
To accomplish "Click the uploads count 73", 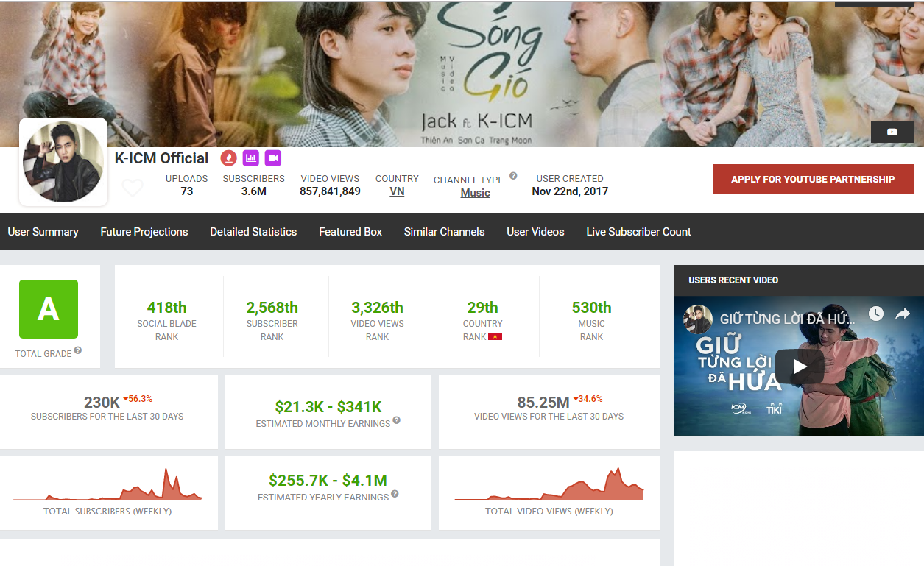I will pos(186,191).
